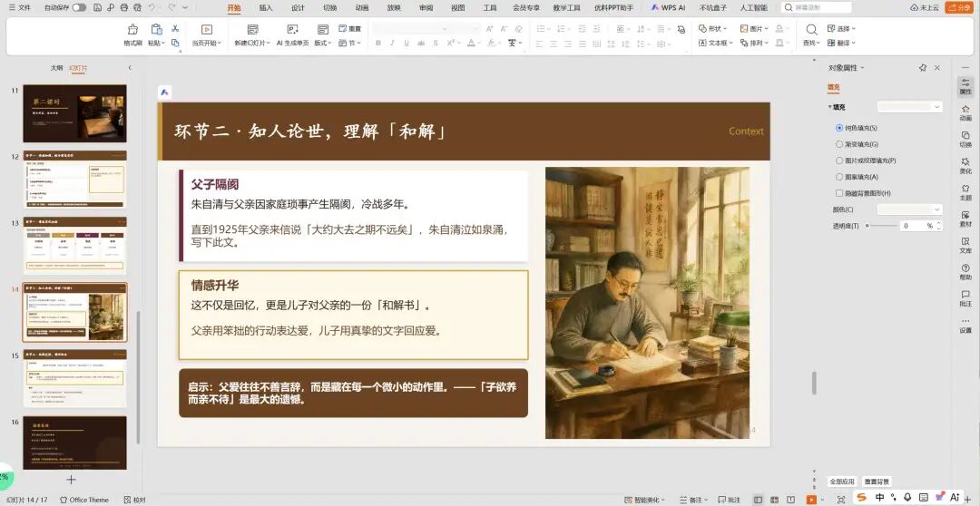Screen dimensions: 980x506
Task: Collapse the 填充 section triangle
Action: click(830, 107)
